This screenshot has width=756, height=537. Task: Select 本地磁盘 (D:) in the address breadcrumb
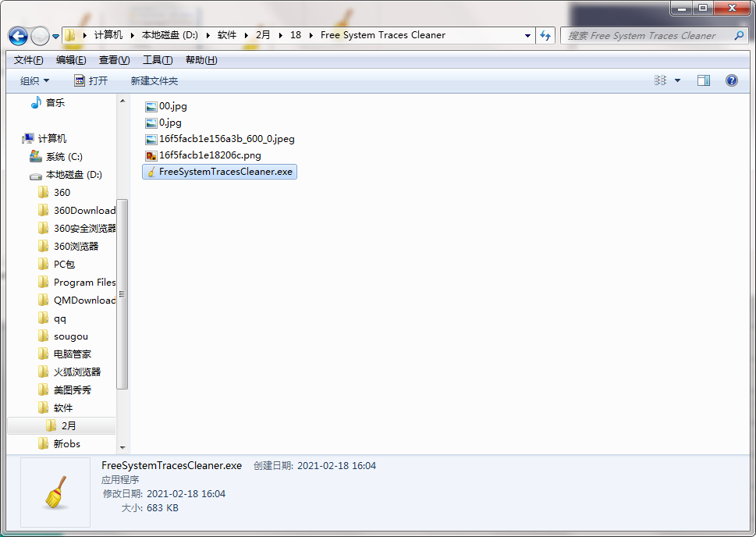pyautogui.click(x=170, y=35)
